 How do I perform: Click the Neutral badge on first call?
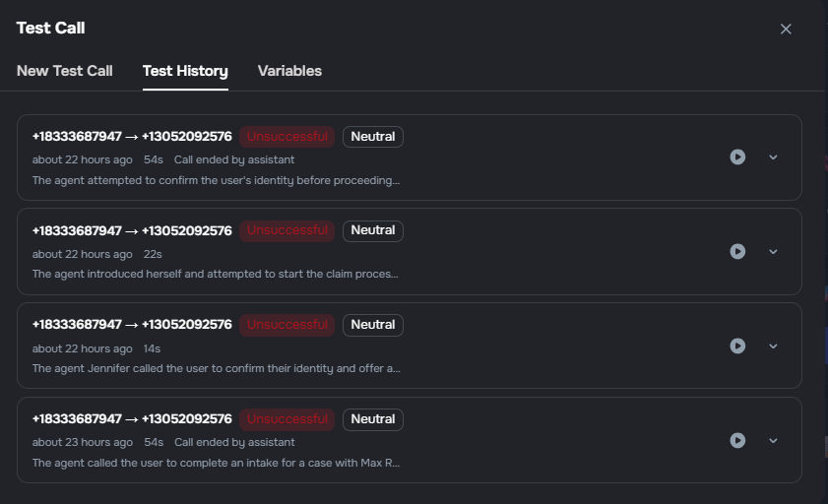[x=373, y=137]
